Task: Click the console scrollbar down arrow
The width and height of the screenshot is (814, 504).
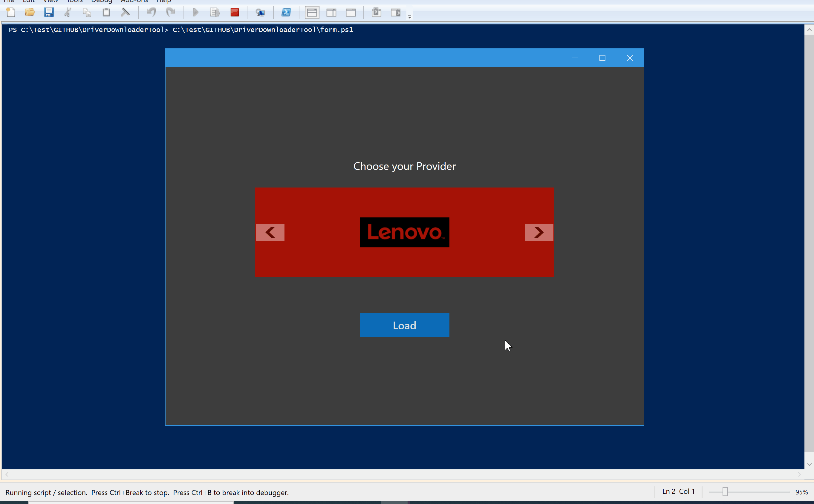Action: click(x=809, y=464)
